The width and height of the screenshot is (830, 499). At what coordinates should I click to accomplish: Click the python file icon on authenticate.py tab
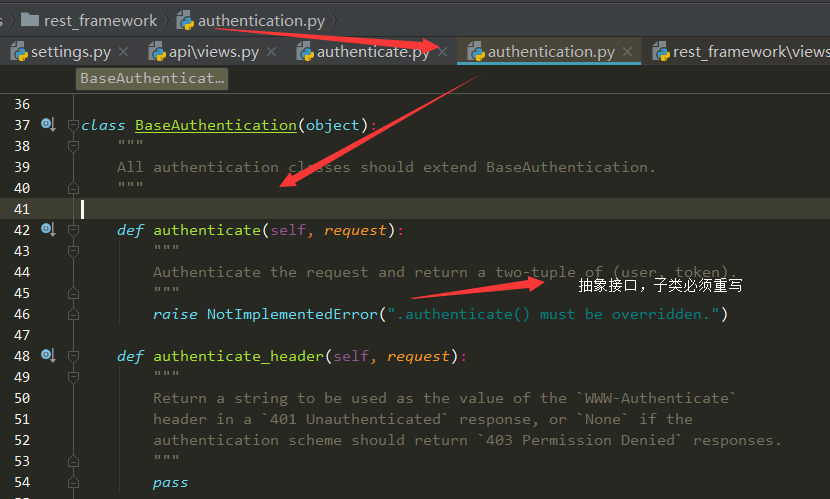(x=305, y=52)
